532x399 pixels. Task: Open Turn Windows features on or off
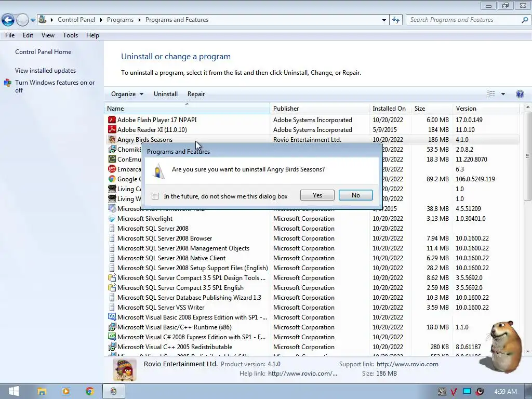(x=55, y=86)
